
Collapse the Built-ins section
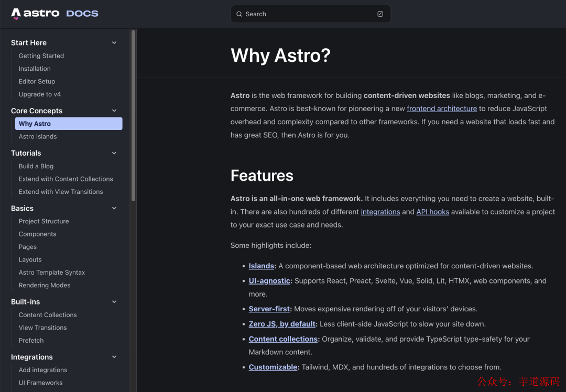coord(114,302)
